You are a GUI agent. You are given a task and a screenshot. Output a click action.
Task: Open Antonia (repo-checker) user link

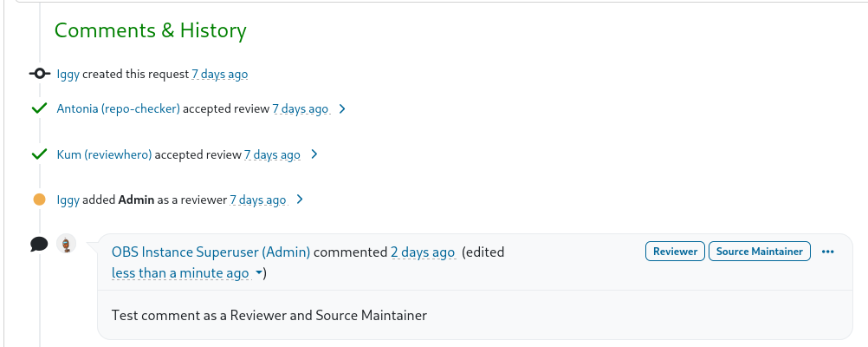click(118, 109)
